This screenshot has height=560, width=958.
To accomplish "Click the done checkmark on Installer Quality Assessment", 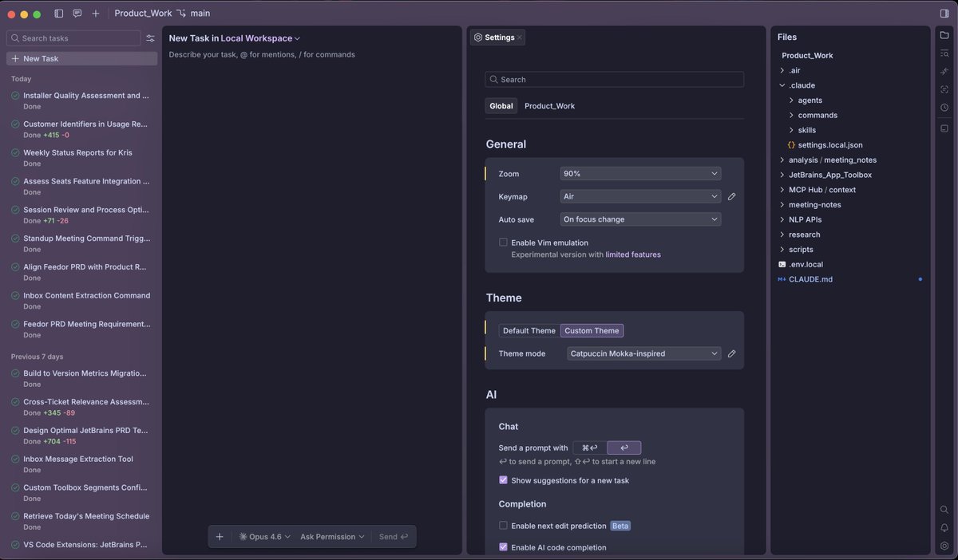I will [x=15, y=96].
